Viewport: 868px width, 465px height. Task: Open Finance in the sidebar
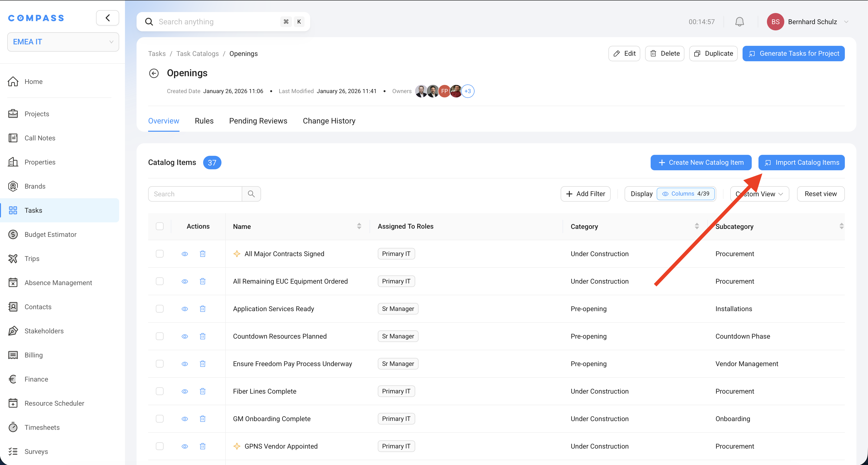point(60,379)
